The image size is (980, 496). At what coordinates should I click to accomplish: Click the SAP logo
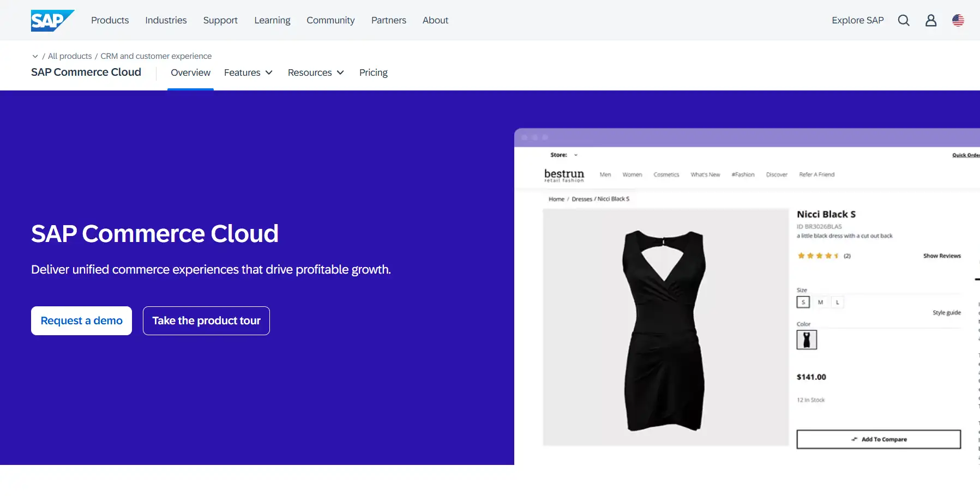click(52, 21)
